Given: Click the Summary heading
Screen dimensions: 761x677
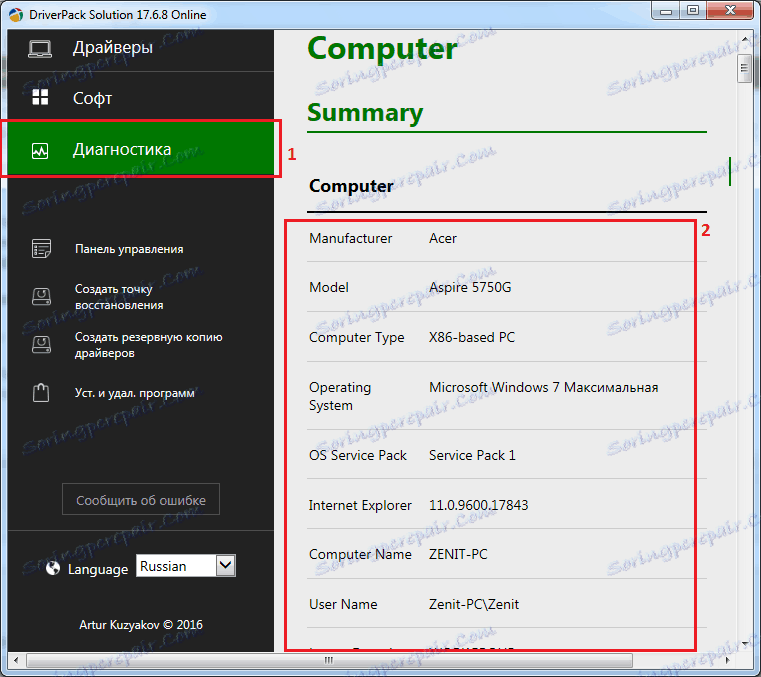Looking at the screenshot, I should (x=365, y=113).
